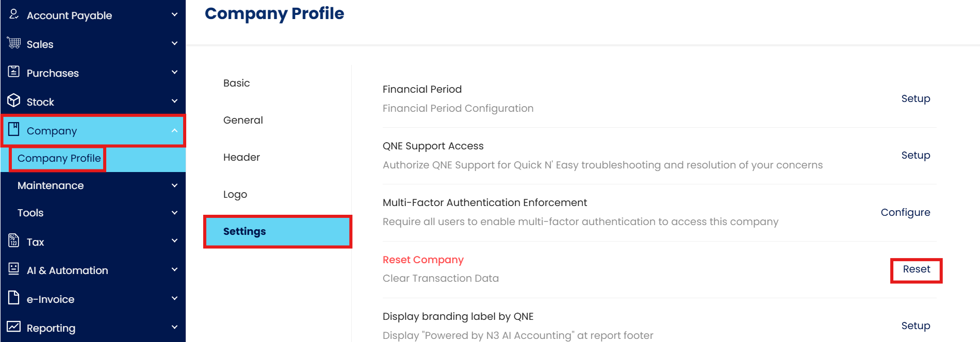This screenshot has width=980, height=342.
Task: Click Configure for Multi-Factor Authentication
Action: (905, 212)
